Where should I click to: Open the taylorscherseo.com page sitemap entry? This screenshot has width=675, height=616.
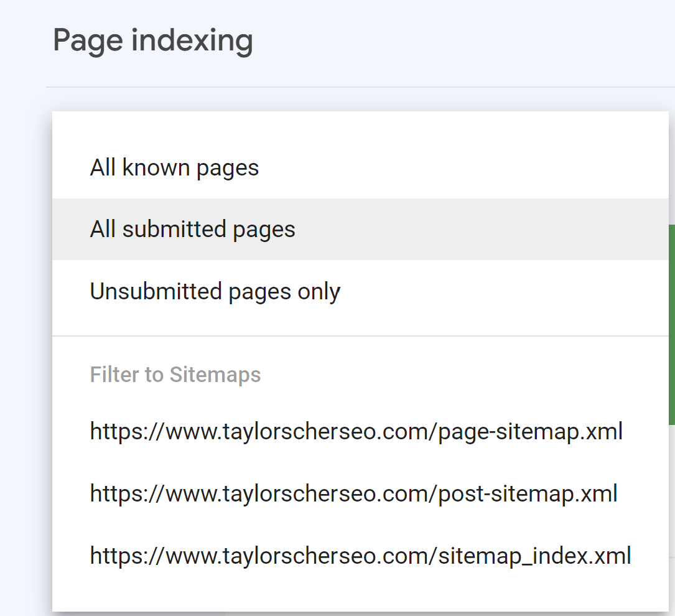[356, 431]
